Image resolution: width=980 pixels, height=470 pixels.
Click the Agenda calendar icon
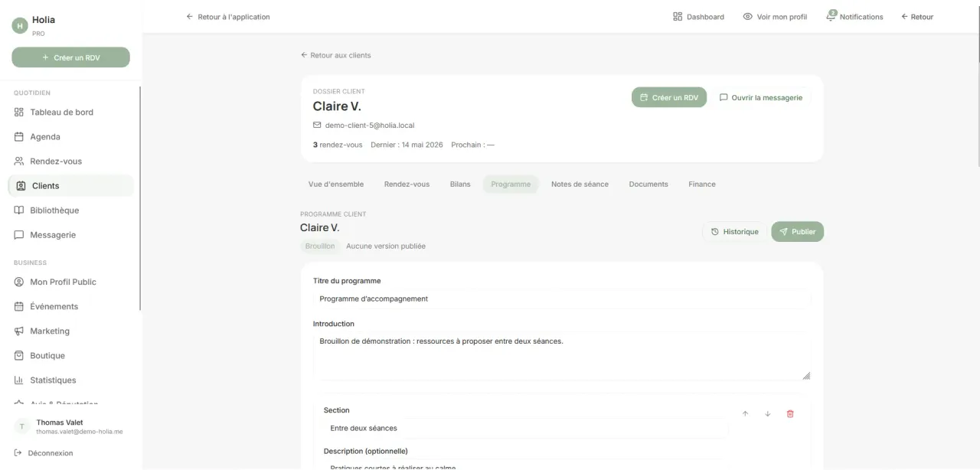[x=19, y=136]
